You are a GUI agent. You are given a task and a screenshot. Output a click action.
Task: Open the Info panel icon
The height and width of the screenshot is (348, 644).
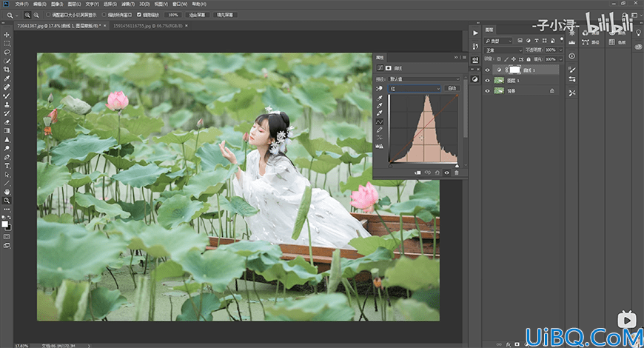point(572,56)
